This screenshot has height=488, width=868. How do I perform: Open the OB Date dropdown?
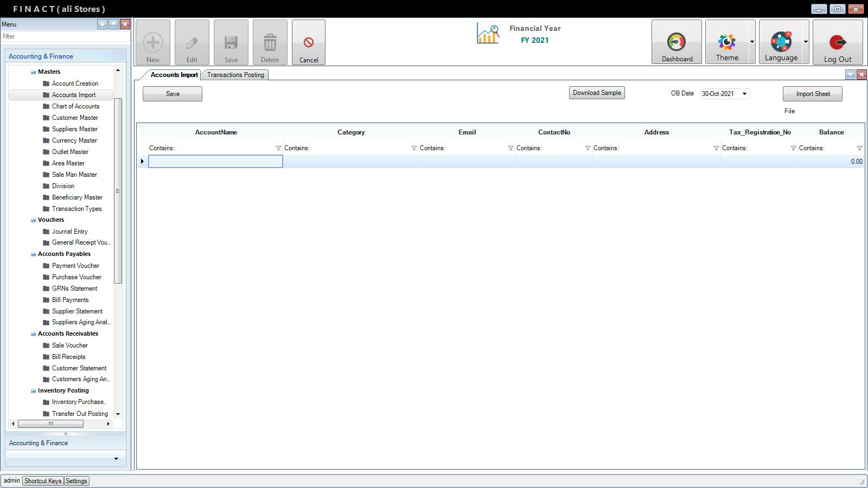click(x=744, y=94)
